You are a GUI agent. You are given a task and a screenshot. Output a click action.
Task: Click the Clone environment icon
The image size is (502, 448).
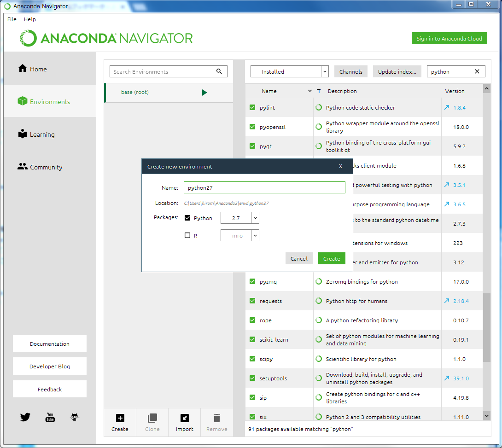pos(152,418)
